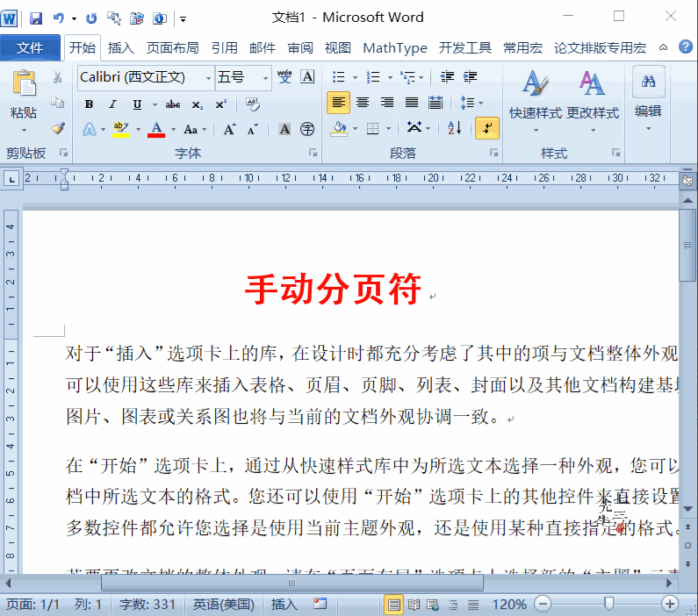Open the 字体 dialog launcher
Viewport: 698px width, 616px height.
[313, 153]
